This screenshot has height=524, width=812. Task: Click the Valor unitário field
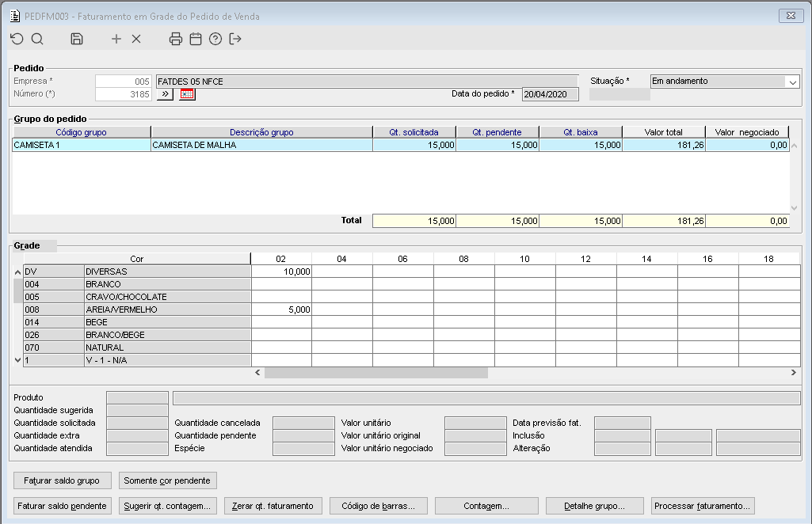pyautogui.click(x=475, y=423)
